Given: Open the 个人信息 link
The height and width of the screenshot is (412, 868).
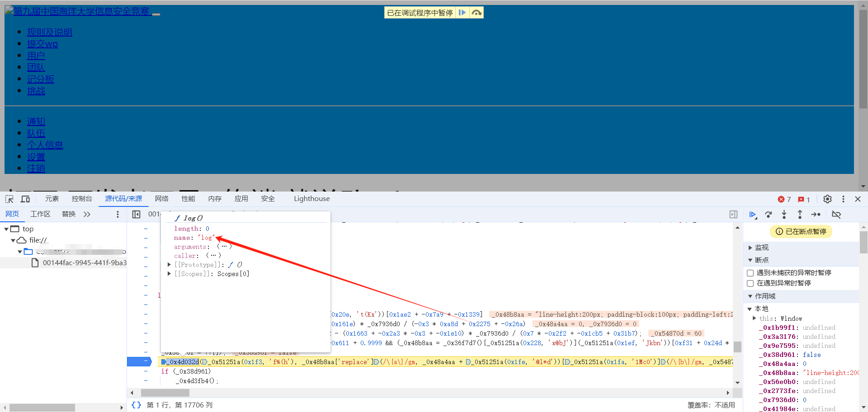Looking at the screenshot, I should (45, 145).
